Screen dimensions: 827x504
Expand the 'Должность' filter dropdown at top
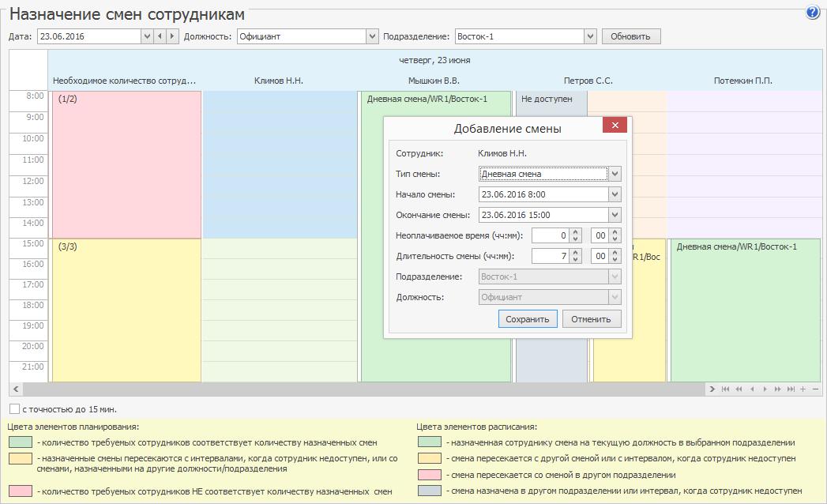pyautogui.click(x=372, y=36)
